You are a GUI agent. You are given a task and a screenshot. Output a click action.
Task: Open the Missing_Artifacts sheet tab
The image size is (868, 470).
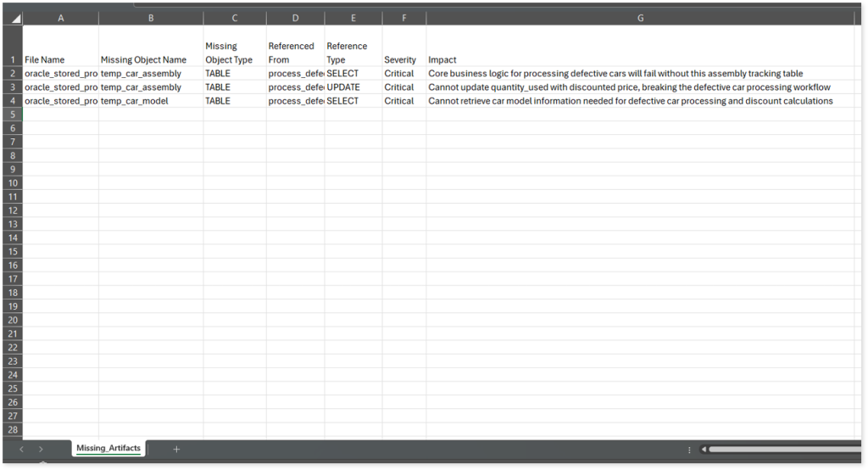(x=108, y=448)
